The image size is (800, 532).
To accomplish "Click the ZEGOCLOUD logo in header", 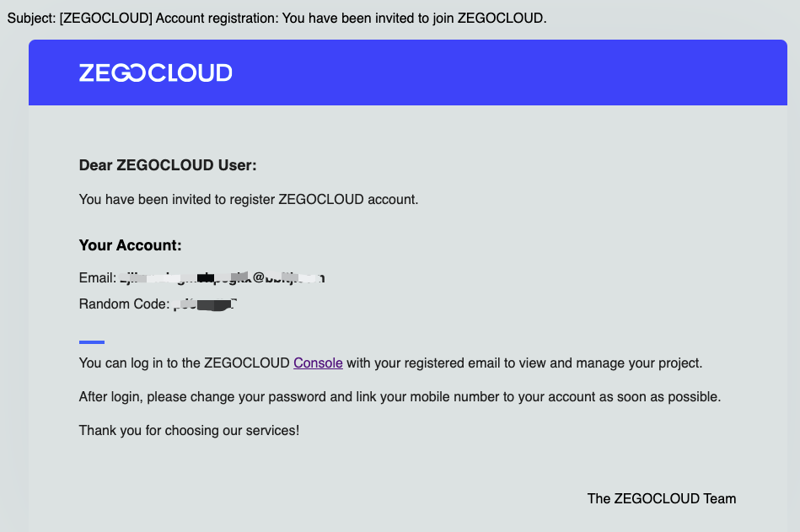I will click(x=155, y=73).
